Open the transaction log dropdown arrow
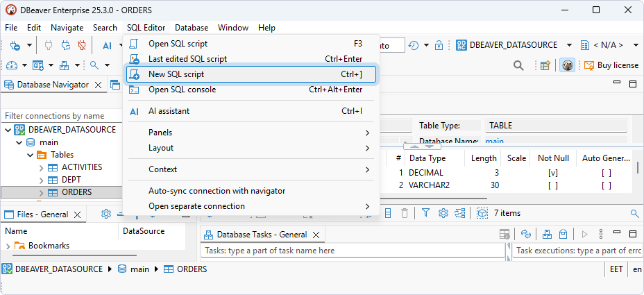Screen dimensions: 644x295 426,45
